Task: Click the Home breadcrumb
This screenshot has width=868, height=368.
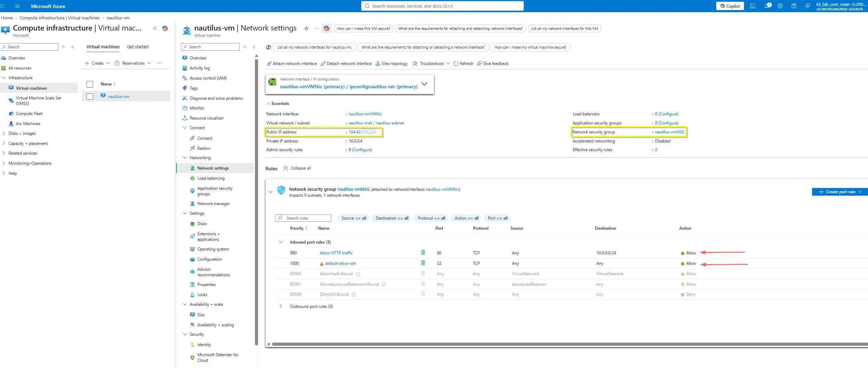Action: [7, 18]
